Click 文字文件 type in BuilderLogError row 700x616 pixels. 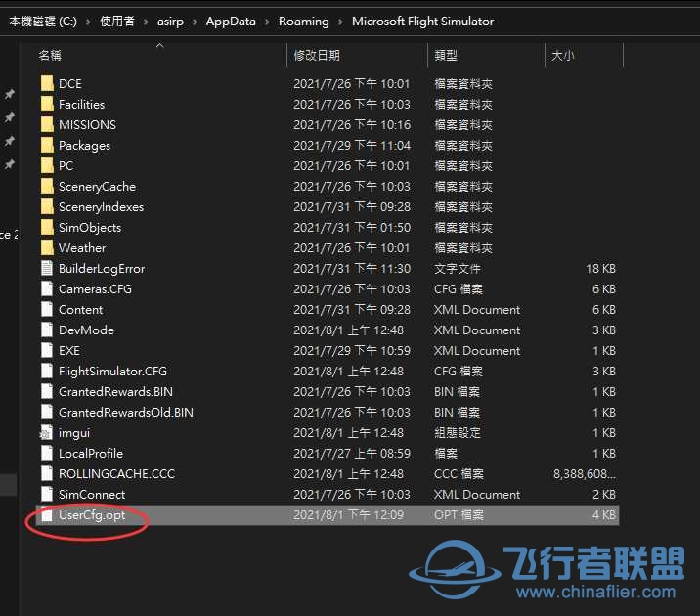(x=458, y=268)
